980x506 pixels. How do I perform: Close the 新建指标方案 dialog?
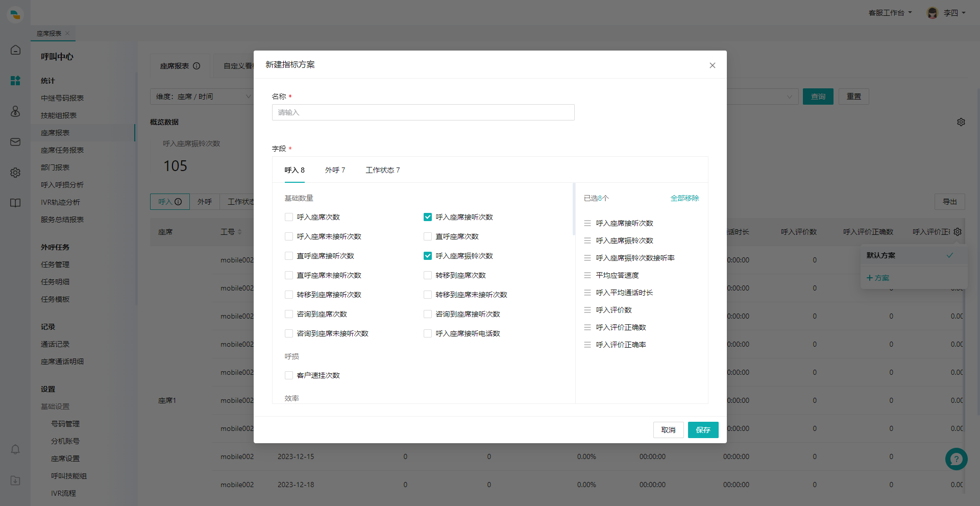click(712, 65)
